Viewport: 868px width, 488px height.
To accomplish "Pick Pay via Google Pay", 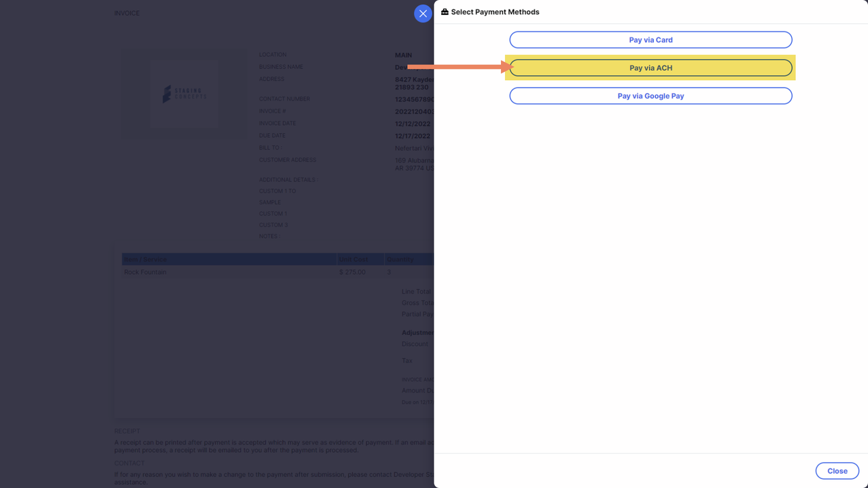I will 650,96.
